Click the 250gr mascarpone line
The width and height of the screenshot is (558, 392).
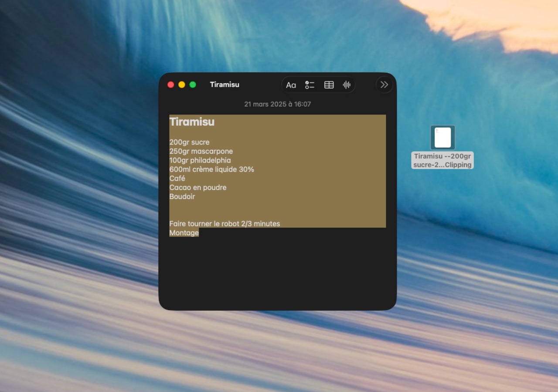201,151
